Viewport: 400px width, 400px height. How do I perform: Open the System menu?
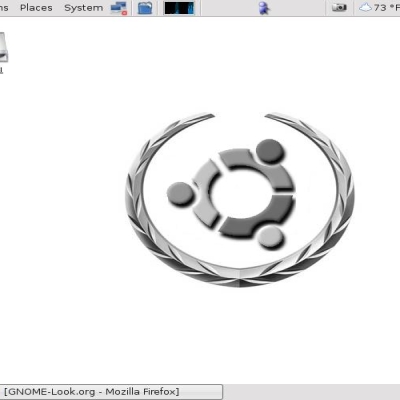coord(83,8)
